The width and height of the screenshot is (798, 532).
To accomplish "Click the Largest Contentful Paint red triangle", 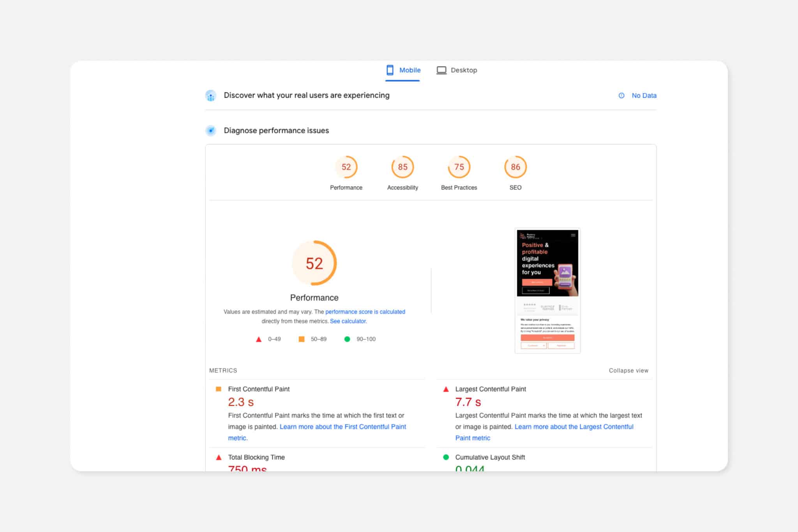I will pyautogui.click(x=446, y=389).
